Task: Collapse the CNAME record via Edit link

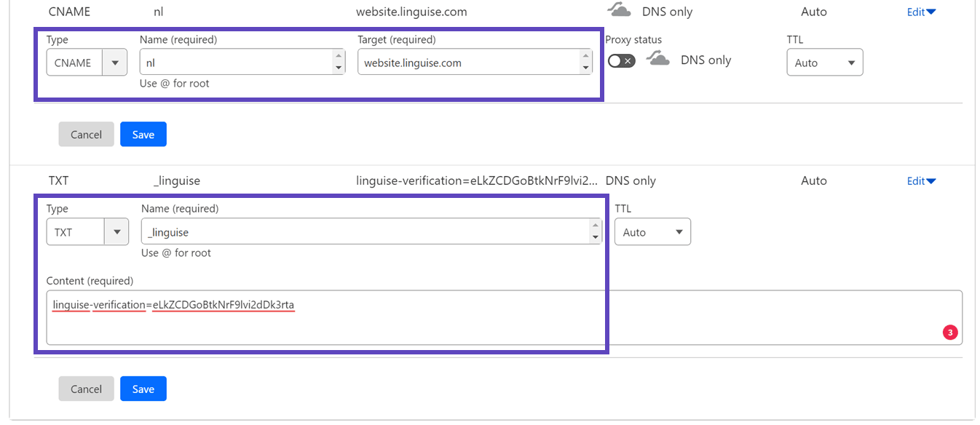Action: [x=921, y=12]
